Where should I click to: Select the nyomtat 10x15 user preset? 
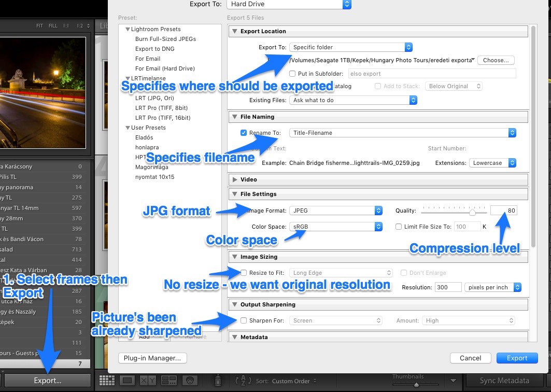(x=154, y=177)
